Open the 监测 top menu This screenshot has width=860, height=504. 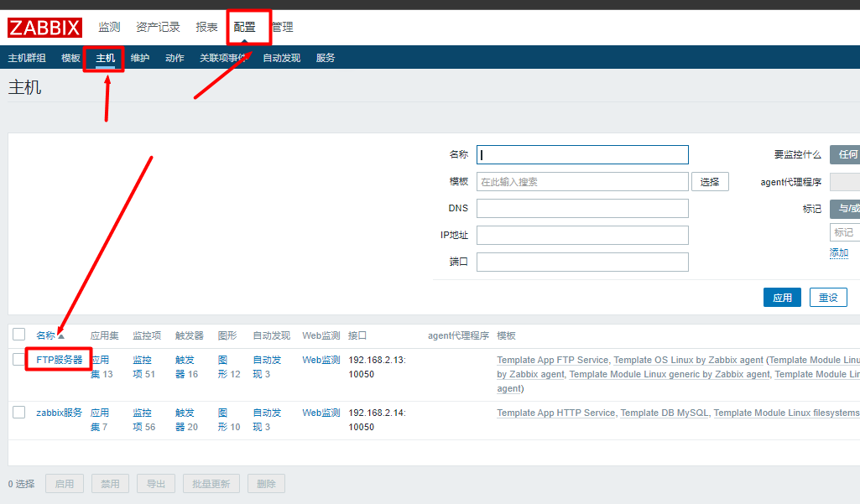pos(109,27)
